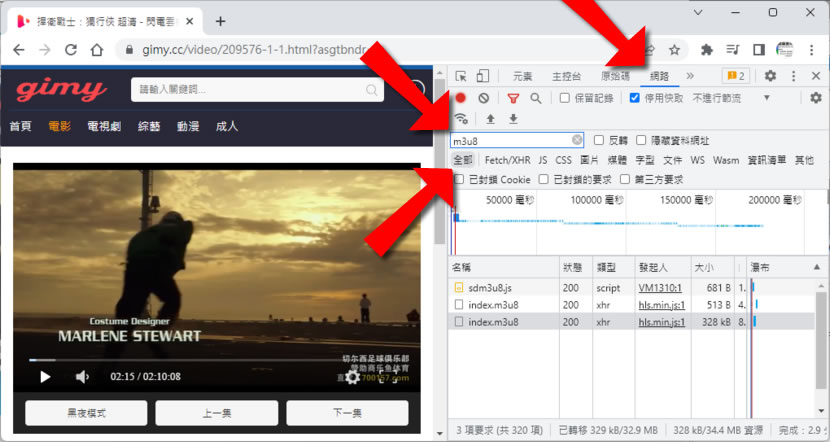Select 網路 Network tab
Screen dimensions: 830x442
[x=659, y=76]
